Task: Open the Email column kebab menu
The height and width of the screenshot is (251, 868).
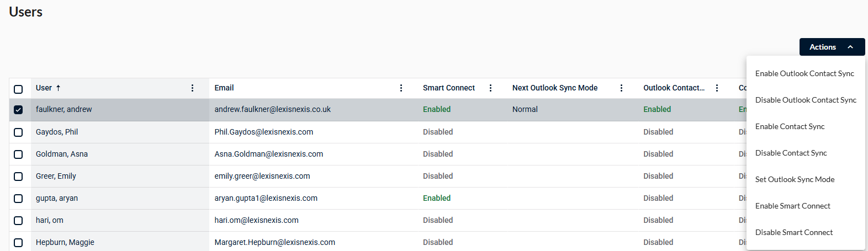Action: point(401,88)
